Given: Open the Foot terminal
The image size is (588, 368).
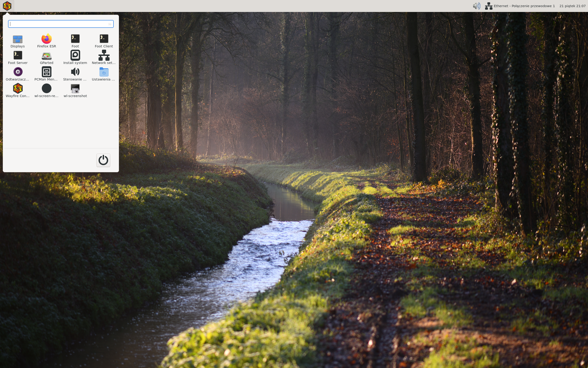Looking at the screenshot, I should 75,41.
